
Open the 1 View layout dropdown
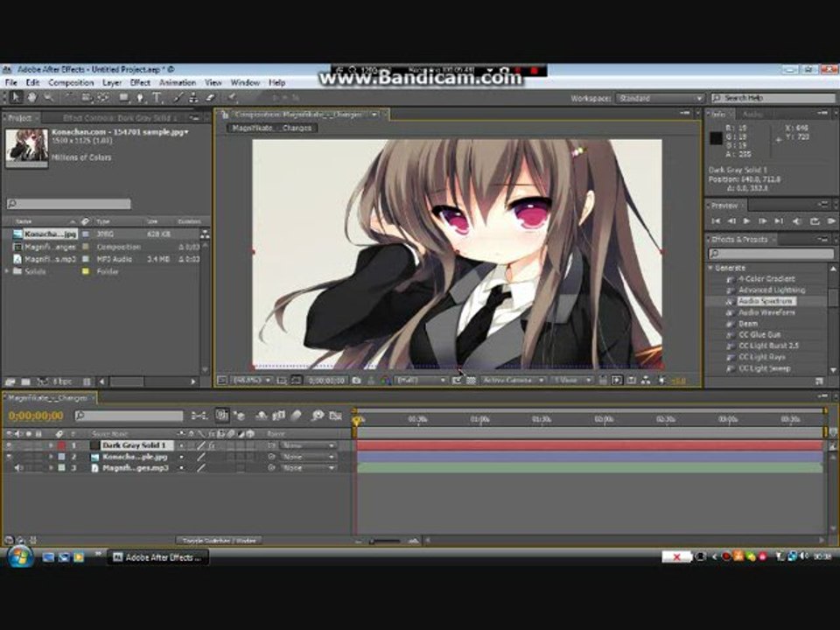(x=572, y=381)
